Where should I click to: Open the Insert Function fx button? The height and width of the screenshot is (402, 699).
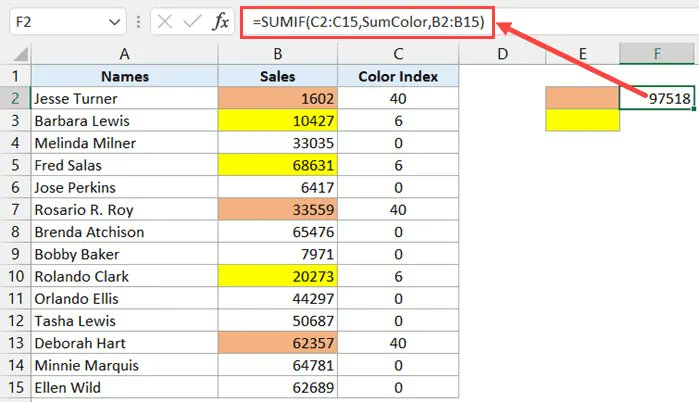click(221, 21)
